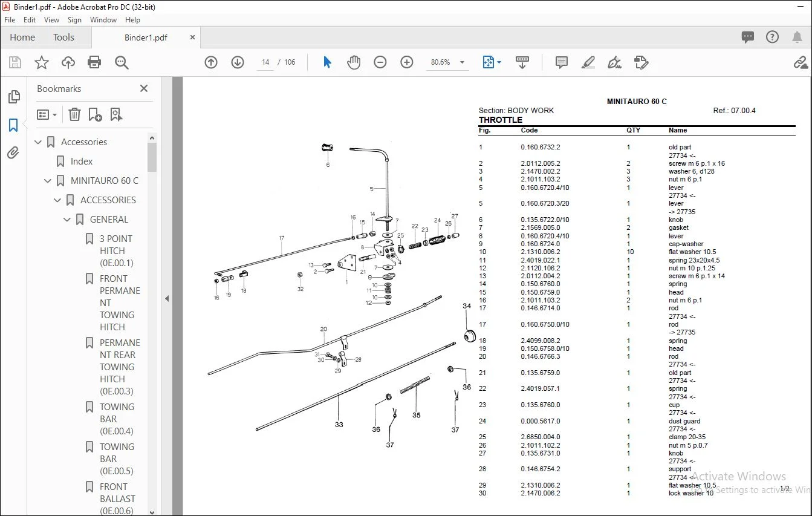
Task: Select the arrow Selection tool
Action: [x=327, y=62]
